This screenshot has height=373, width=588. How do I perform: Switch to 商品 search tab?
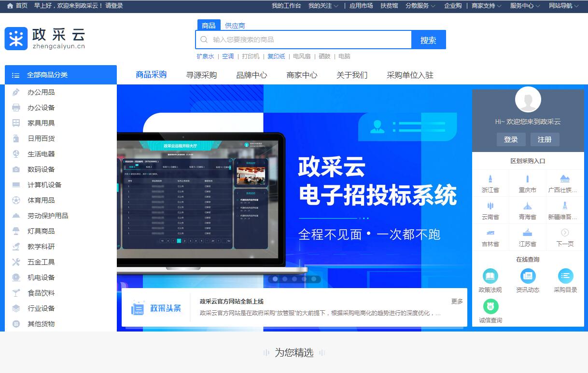coord(209,25)
